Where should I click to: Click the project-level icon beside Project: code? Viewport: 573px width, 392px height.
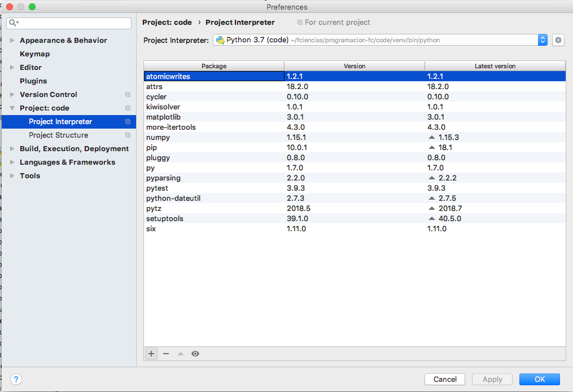(x=128, y=108)
